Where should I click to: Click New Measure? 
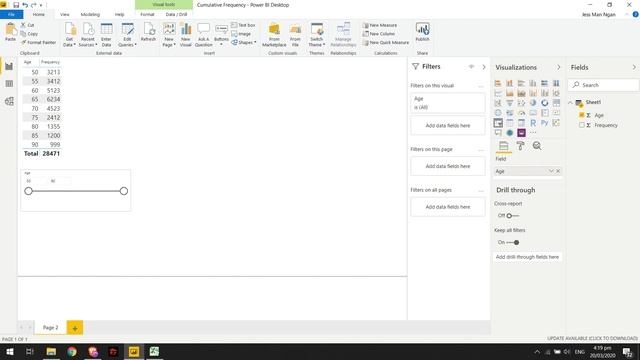click(x=380, y=25)
